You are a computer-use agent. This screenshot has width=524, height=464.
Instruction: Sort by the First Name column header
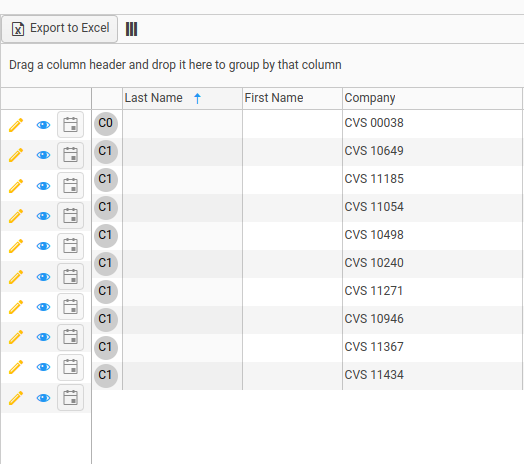click(x=292, y=98)
